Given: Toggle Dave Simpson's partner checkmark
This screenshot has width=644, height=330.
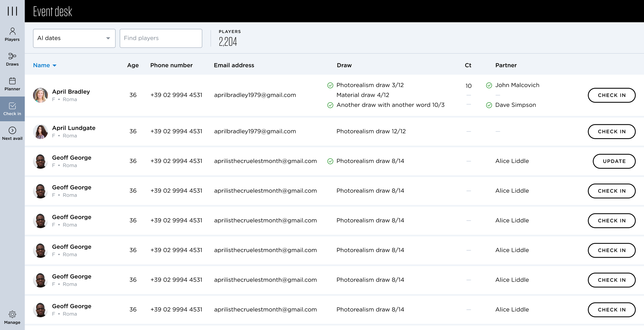Looking at the screenshot, I should point(489,105).
